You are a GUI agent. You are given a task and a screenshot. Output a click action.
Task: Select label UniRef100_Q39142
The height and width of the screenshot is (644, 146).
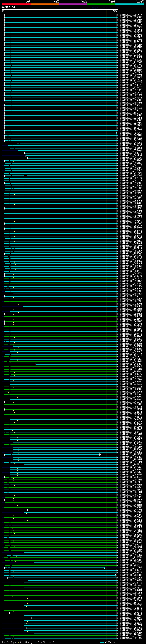(131, 615)
